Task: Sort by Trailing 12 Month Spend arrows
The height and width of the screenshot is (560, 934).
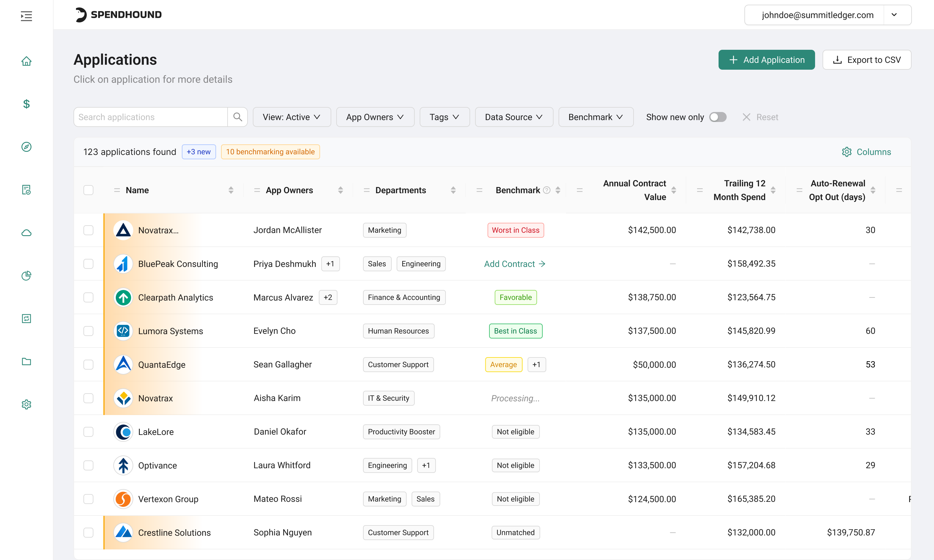Action: click(773, 190)
